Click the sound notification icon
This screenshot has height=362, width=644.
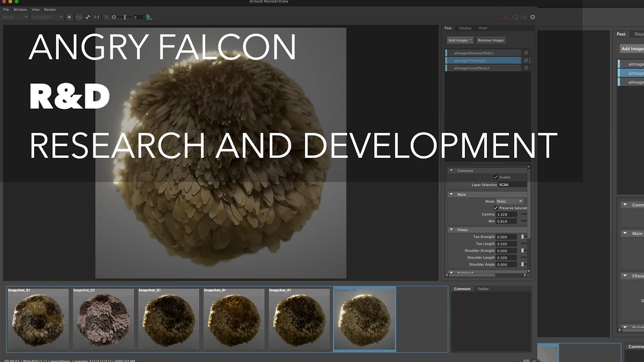524,17
